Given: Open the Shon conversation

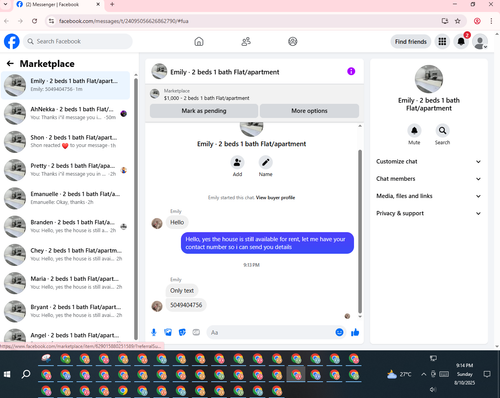Looking at the screenshot, I should click(66, 142).
